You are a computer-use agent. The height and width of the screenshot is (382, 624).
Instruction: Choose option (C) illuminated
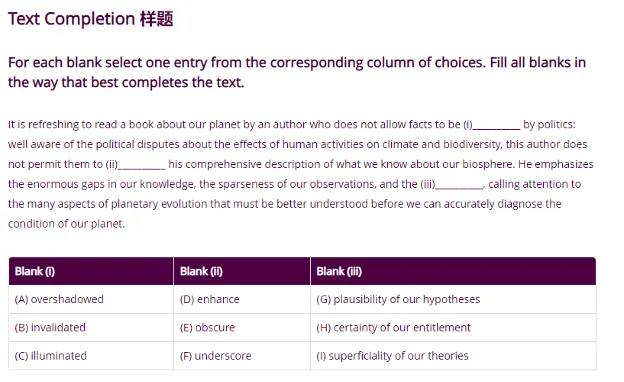pyautogui.click(x=51, y=356)
